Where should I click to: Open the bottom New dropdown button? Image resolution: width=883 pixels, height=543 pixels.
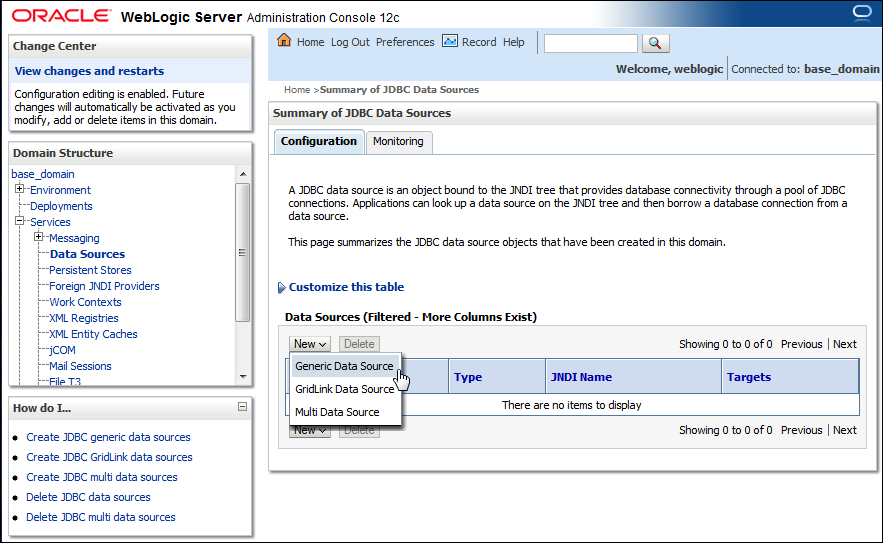coord(310,431)
